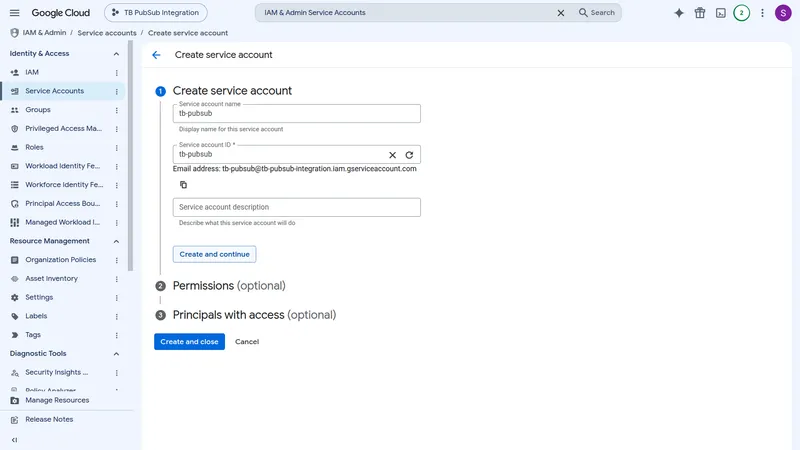Clear the Service account ID value
The image size is (800, 450).
click(x=392, y=155)
